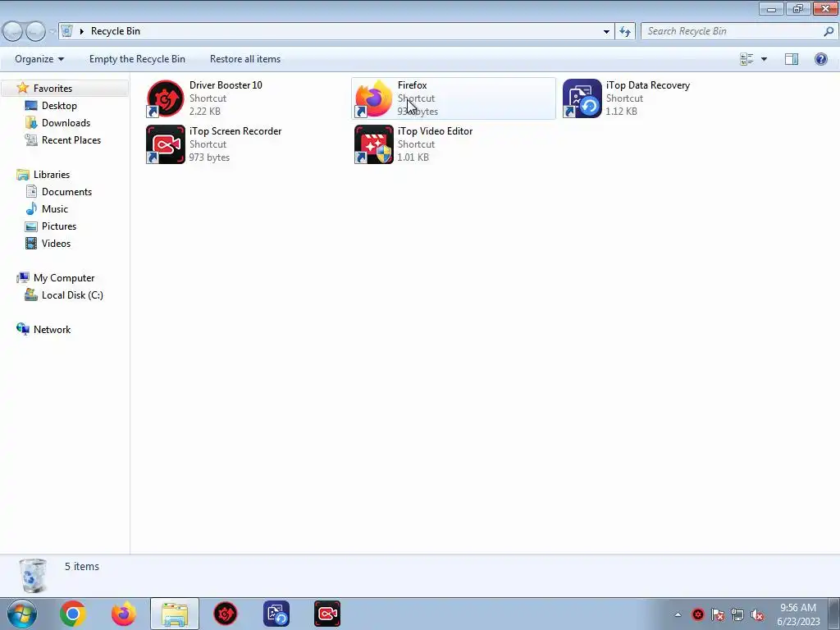Viewport: 840px width, 630px height.
Task: Click the network tray icon
Action: [737, 615]
